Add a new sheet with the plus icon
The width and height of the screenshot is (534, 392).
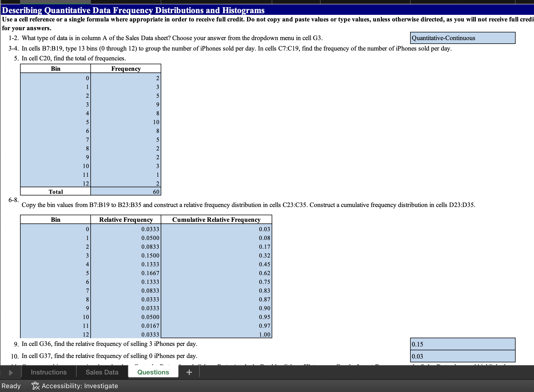pos(189,372)
